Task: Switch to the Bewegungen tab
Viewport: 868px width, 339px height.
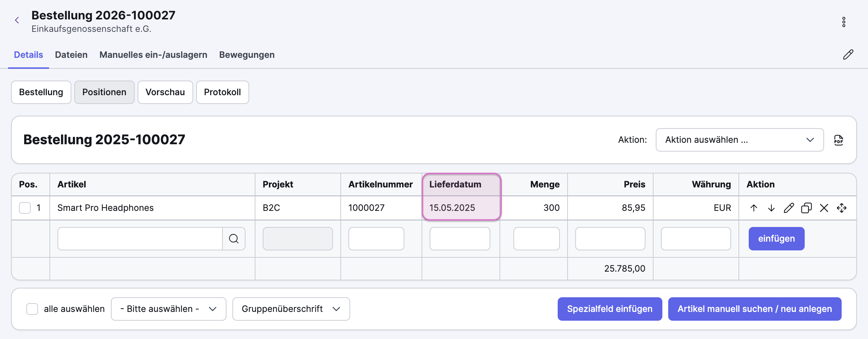Action: (247, 55)
